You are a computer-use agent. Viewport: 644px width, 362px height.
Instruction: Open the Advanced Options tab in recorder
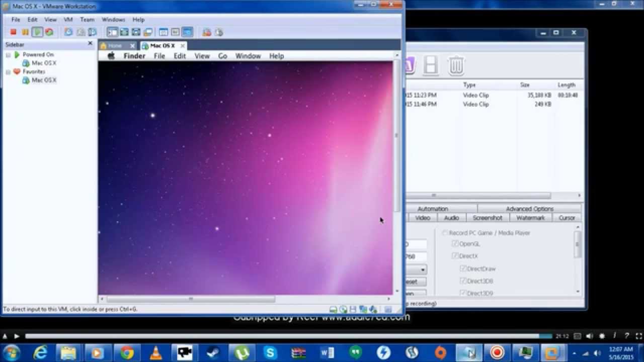coord(530,209)
